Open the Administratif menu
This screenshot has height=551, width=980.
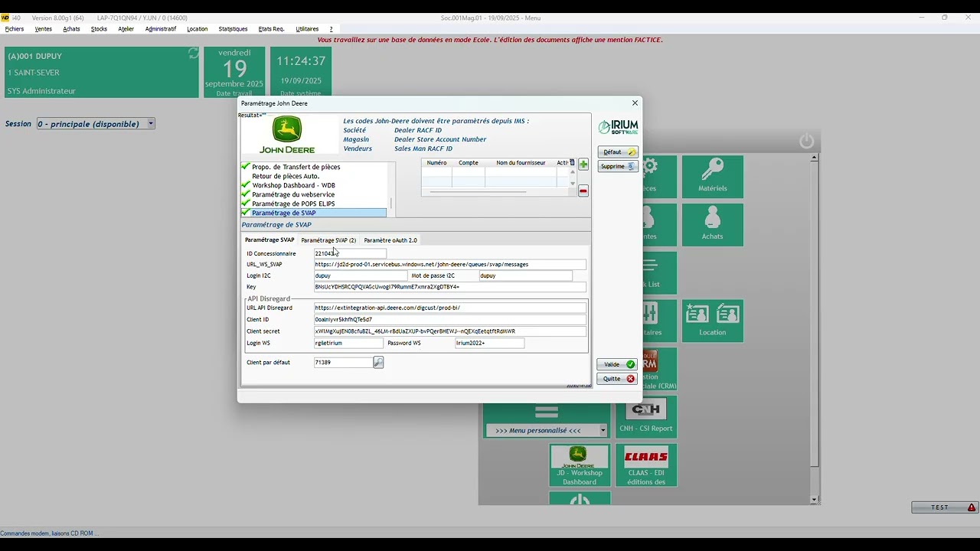point(161,29)
